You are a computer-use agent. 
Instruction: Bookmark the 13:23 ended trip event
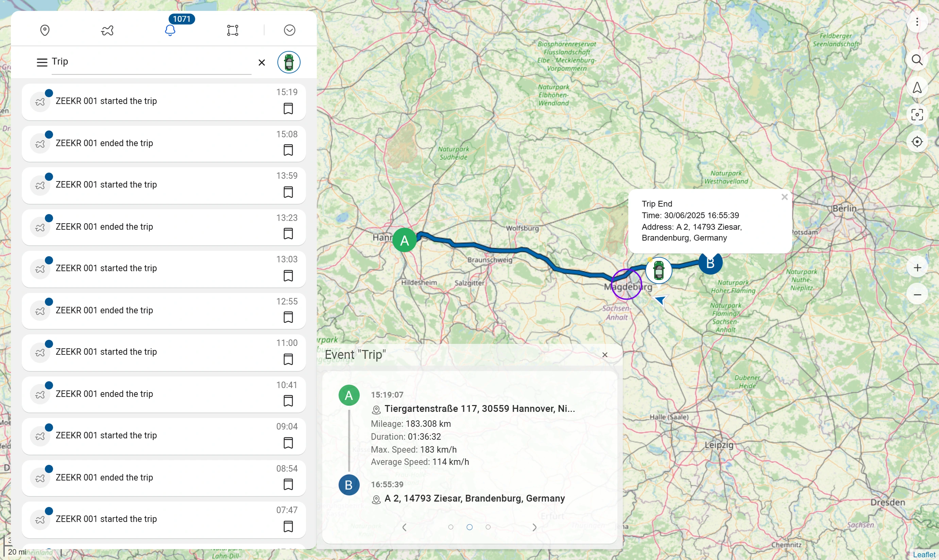point(288,233)
